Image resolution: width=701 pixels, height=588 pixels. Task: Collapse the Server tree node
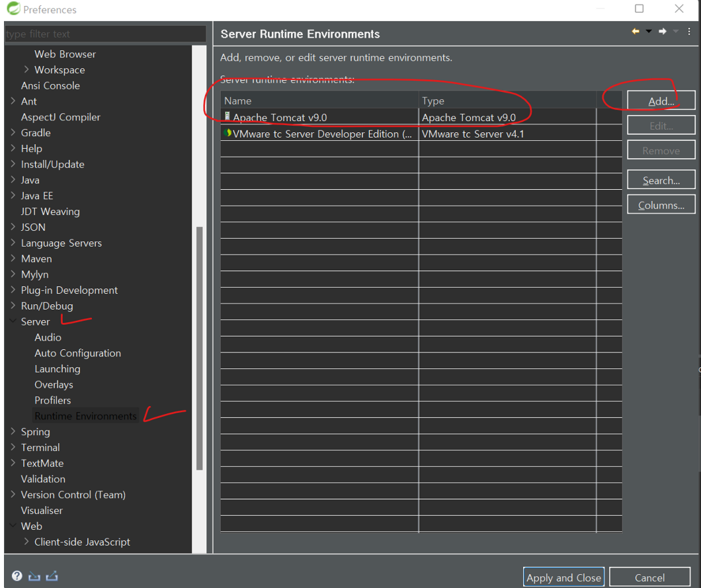click(x=13, y=321)
